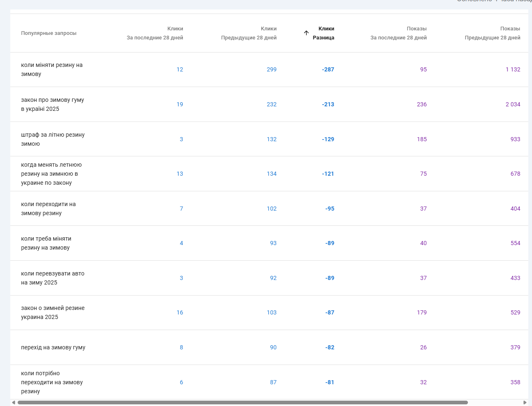
Task: Sort by Популярные запросы column header
Action: [x=48, y=33]
